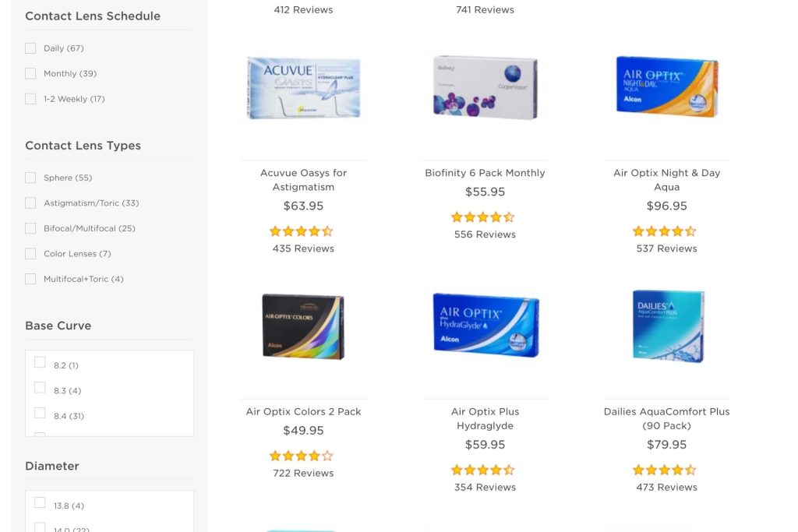Enable the Daily lens schedule filter
Image resolution: width=798 pixels, height=532 pixels.
click(30, 48)
